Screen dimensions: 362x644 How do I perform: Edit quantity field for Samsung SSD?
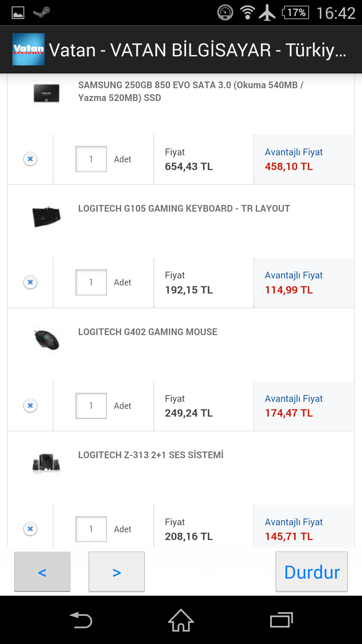(x=91, y=159)
